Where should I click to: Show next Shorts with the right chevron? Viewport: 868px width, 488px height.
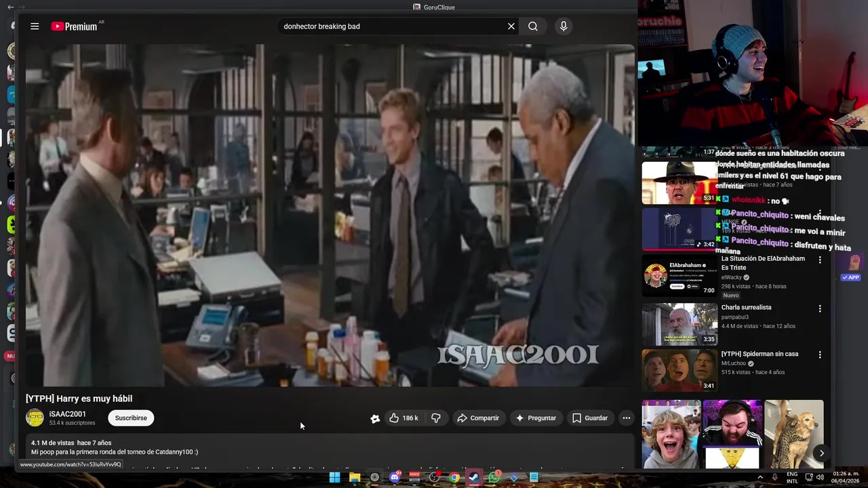[x=821, y=453]
